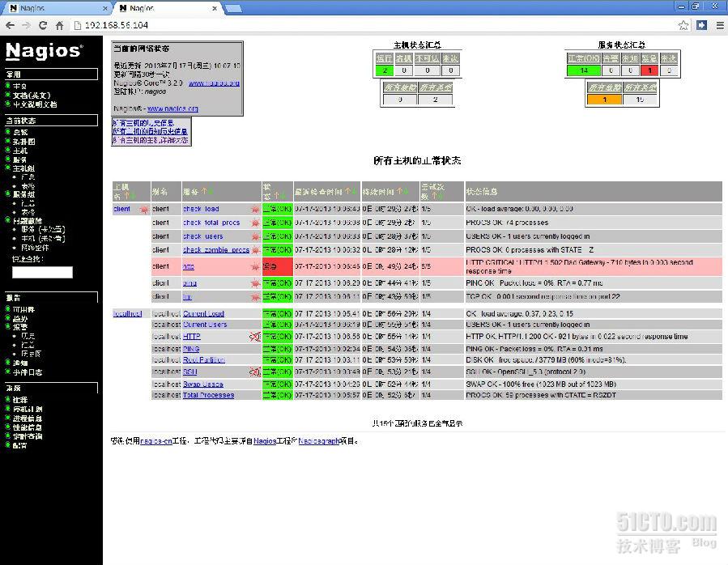728x565 pixels.
Task: Open 服务 (未处理) under problems in sidebar
Action: (43, 229)
